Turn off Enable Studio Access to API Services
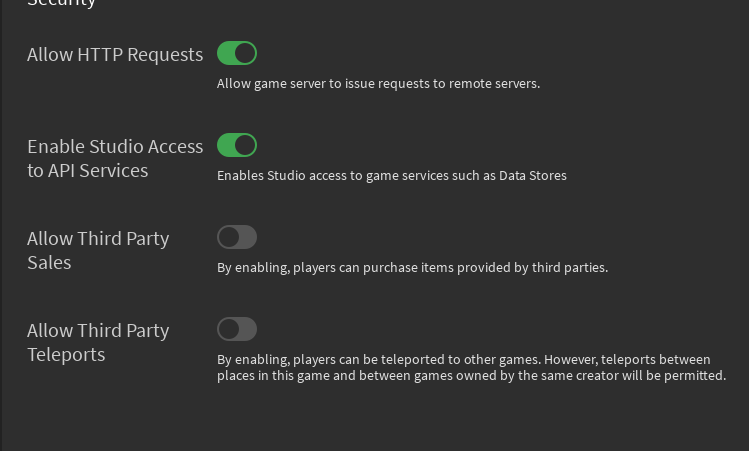This screenshot has height=451, width=749. click(x=237, y=145)
